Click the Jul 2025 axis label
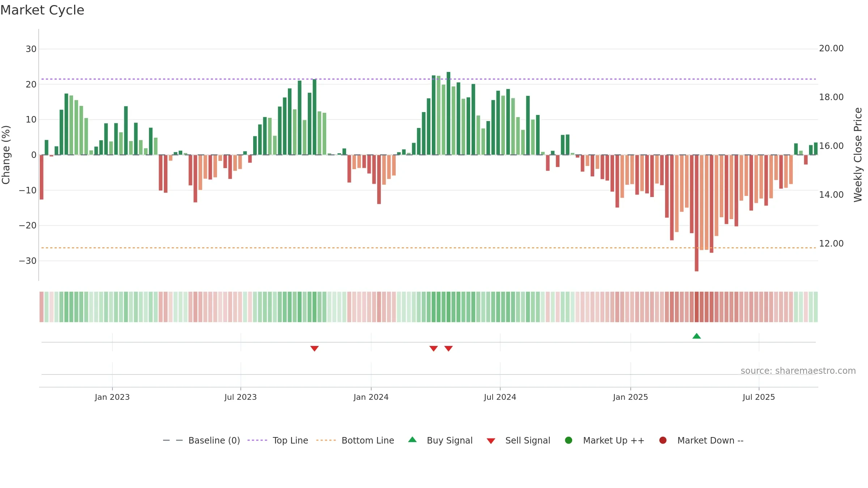The width and height of the screenshot is (868, 488). (x=759, y=397)
